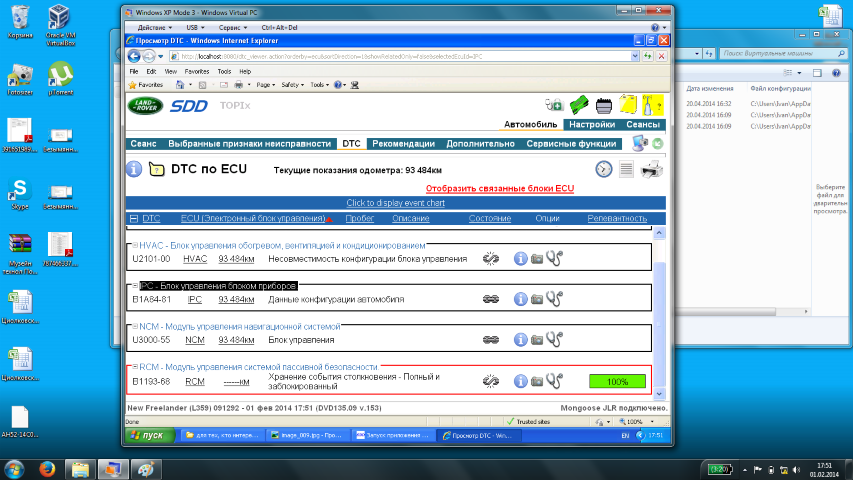Open the Windows 7 Start orb
This screenshot has width=853, height=480.
pos(14,469)
